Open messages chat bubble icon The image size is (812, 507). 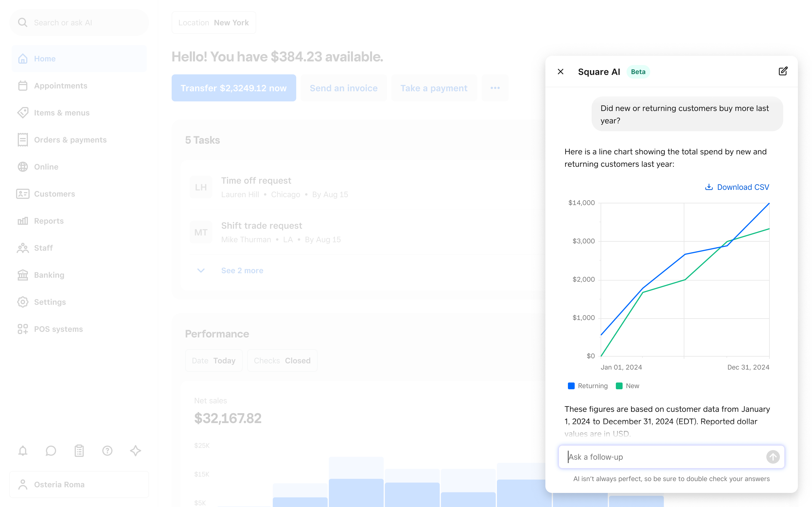51,451
